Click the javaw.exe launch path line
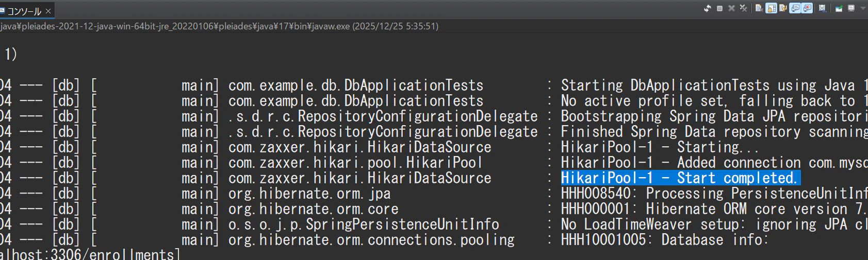868x260 pixels. (x=219, y=26)
